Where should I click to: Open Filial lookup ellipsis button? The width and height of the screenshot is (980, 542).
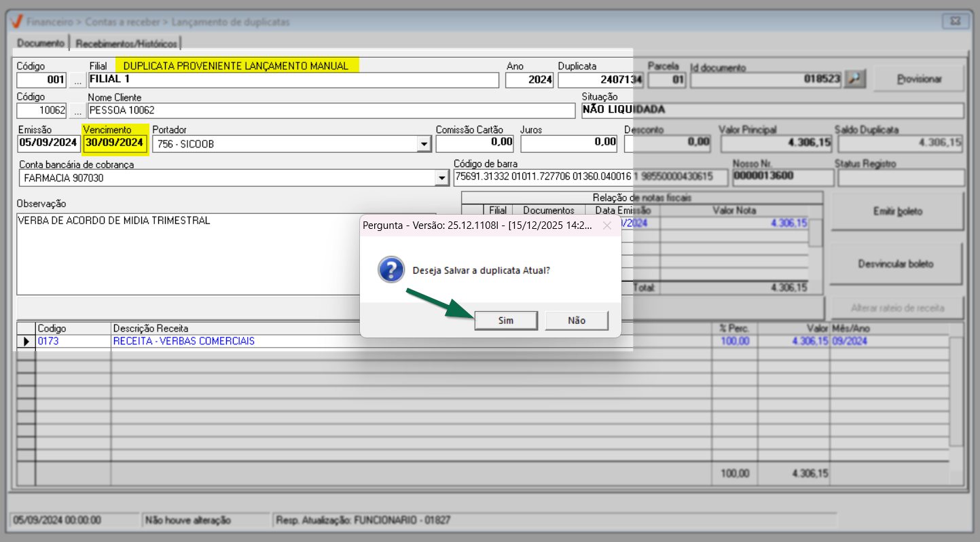(x=78, y=80)
